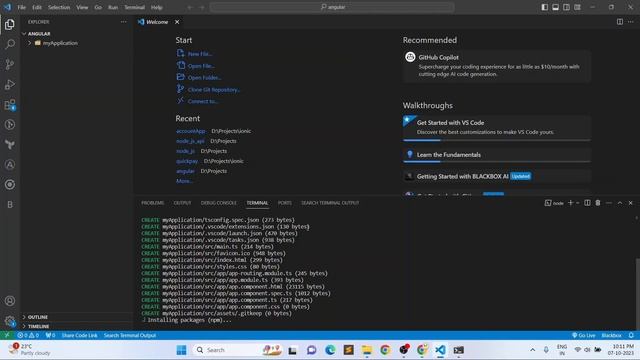Image resolution: width=640 pixels, height=360 pixels.
Task: Click Open Folder link under Start
Action: [199, 77]
